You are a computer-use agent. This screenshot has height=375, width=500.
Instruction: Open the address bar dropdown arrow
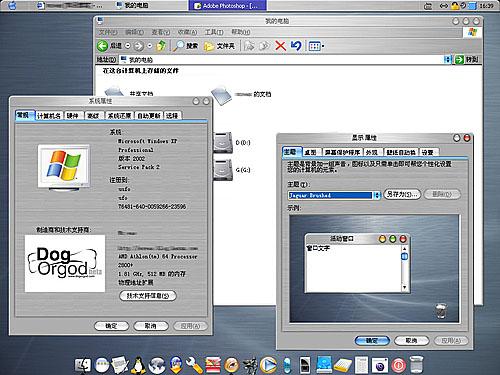447,59
